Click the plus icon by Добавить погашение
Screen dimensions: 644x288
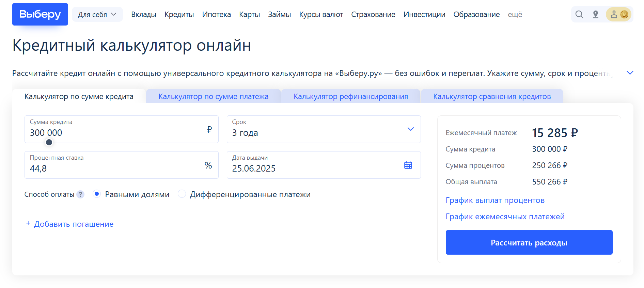(28, 223)
